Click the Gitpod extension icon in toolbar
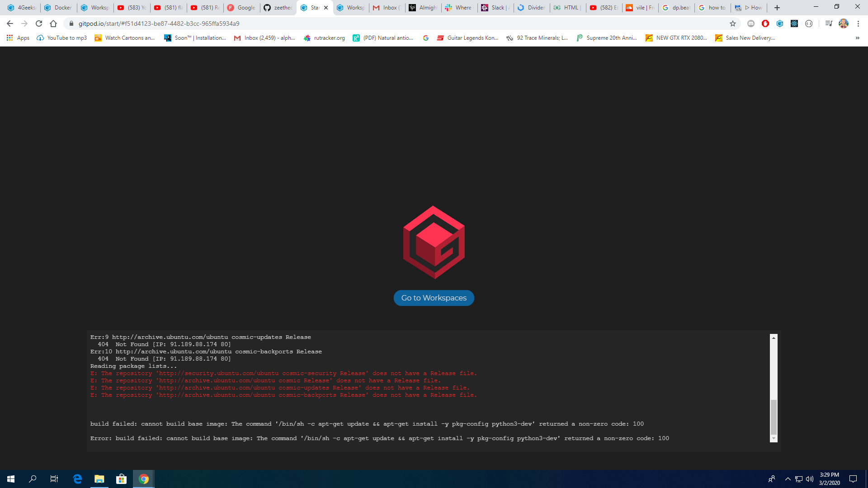The width and height of the screenshot is (868, 488). 780,23
